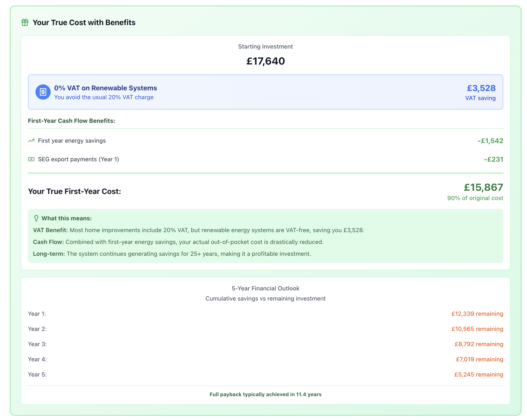Select the First year energy savings row
Image resolution: width=527 pixels, height=420 pixels.
[72, 141]
